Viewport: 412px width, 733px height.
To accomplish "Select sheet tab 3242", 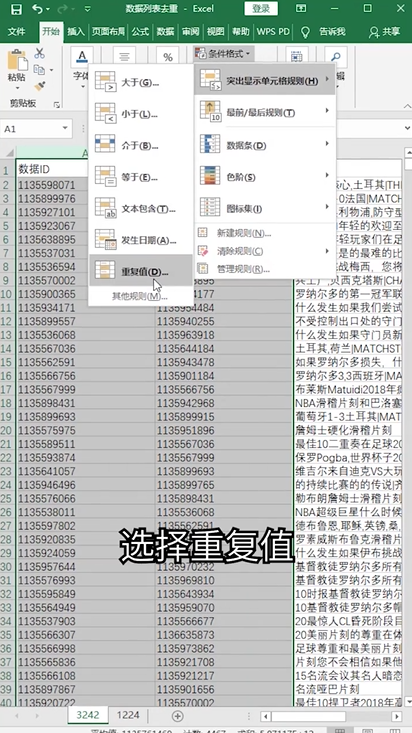I will click(x=88, y=715).
